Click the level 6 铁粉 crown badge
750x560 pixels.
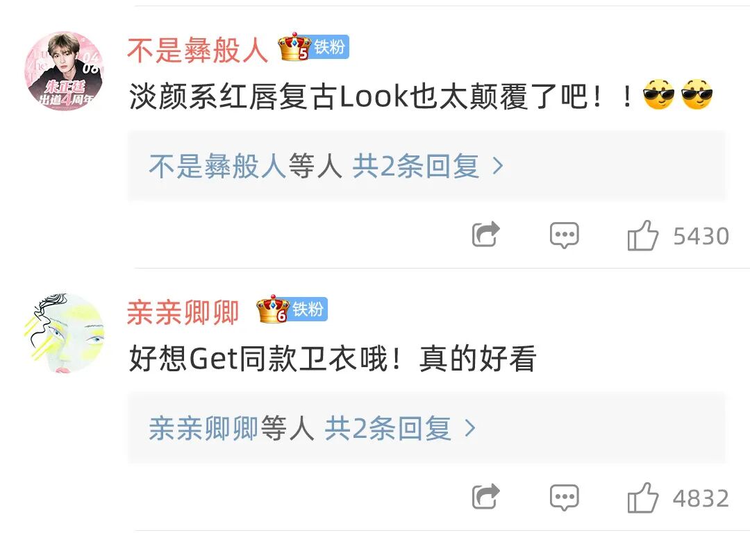click(292, 309)
